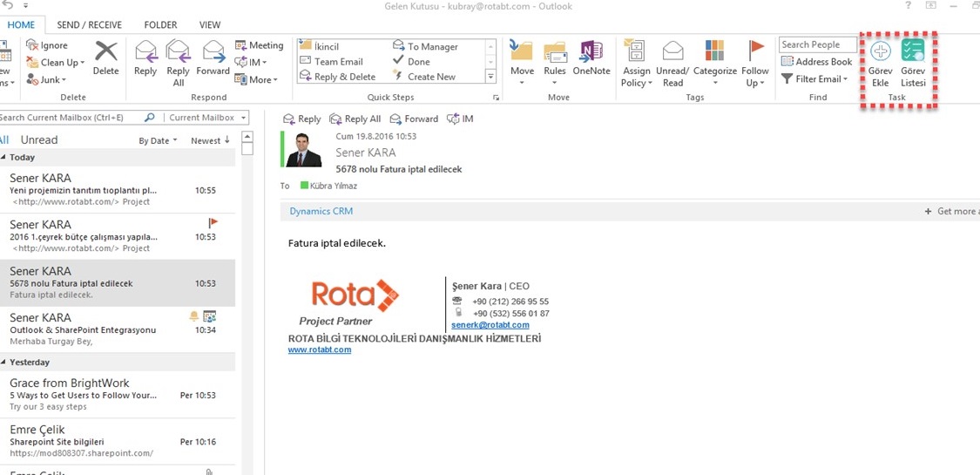Run the Team Email quick step

pos(331,61)
